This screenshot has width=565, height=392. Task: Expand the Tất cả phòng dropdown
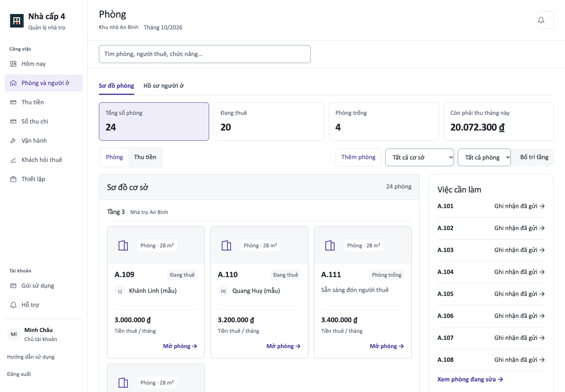point(484,157)
